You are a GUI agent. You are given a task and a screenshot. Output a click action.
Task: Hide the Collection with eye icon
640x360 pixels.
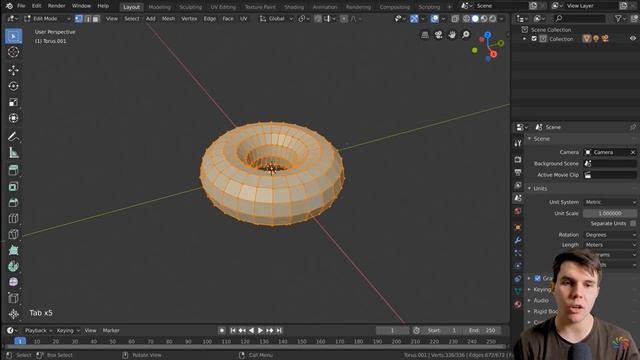633,38
